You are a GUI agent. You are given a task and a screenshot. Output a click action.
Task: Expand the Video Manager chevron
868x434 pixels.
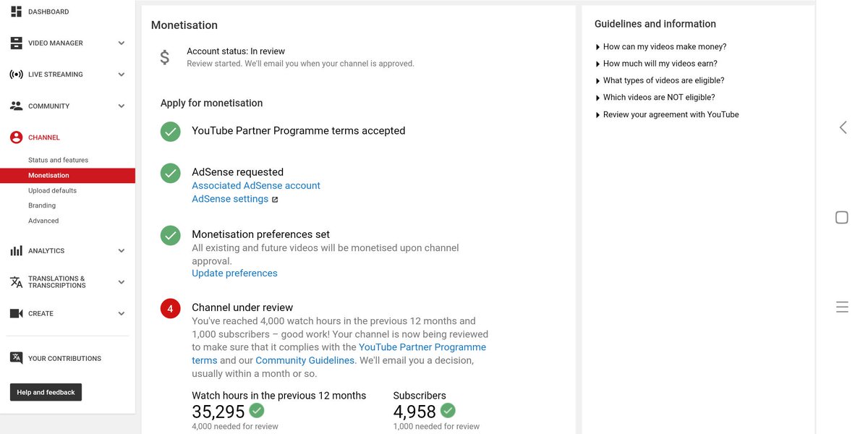122,43
